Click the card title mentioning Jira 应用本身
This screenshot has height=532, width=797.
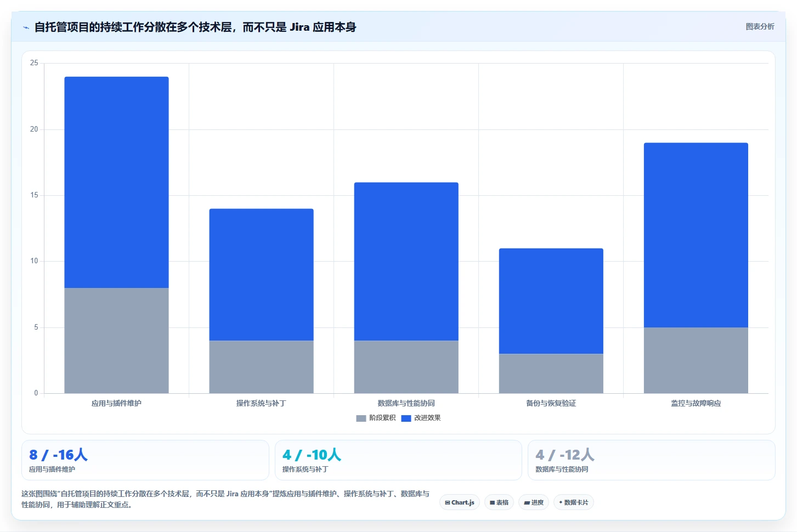[x=195, y=27]
